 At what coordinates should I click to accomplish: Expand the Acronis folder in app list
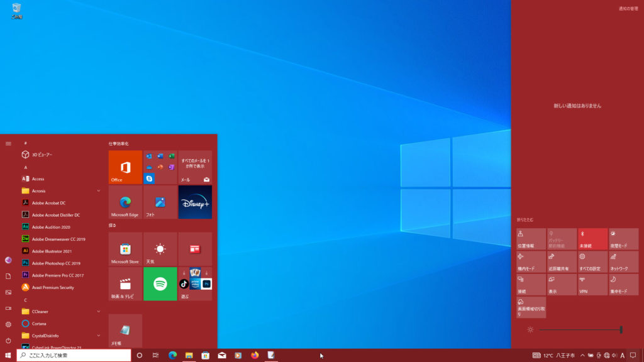coord(99,190)
